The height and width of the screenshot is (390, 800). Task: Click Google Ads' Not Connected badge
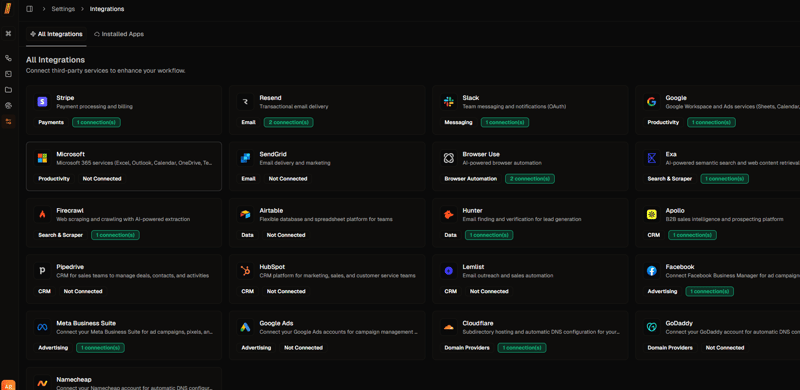click(x=303, y=348)
